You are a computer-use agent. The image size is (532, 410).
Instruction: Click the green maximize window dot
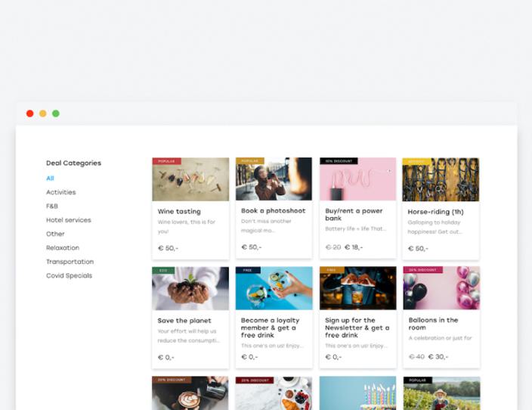click(56, 113)
